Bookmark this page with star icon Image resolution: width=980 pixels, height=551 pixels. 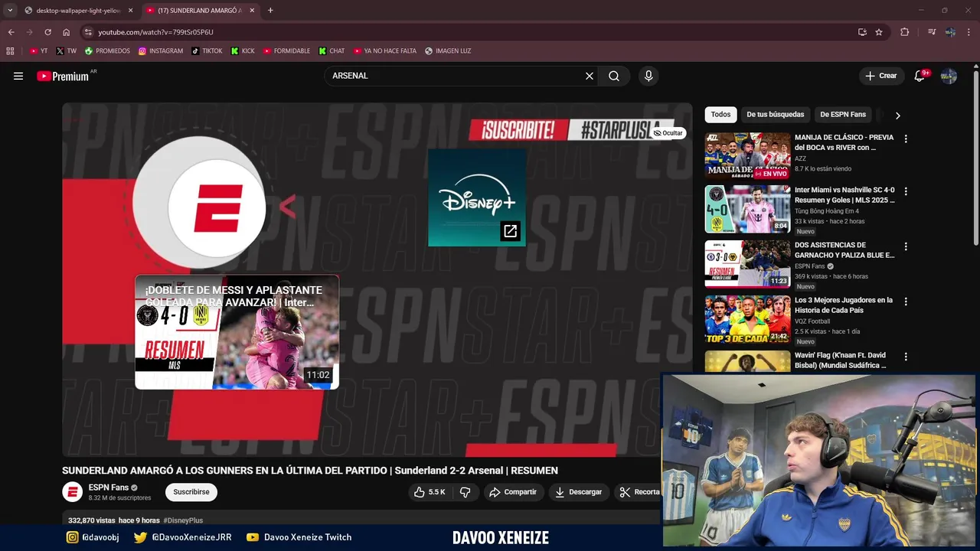[x=879, y=32]
